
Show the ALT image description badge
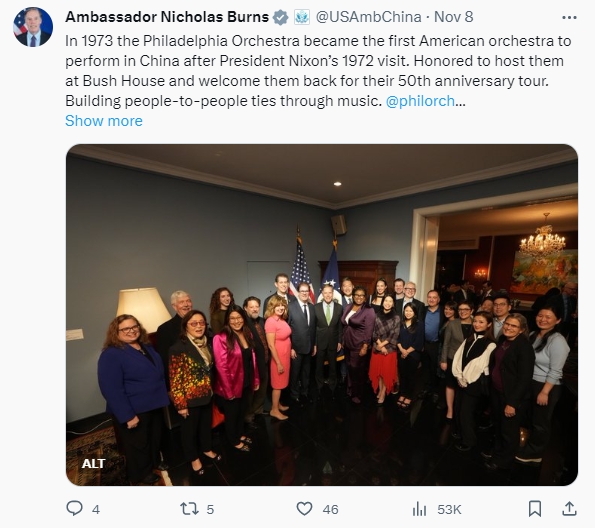[93, 463]
